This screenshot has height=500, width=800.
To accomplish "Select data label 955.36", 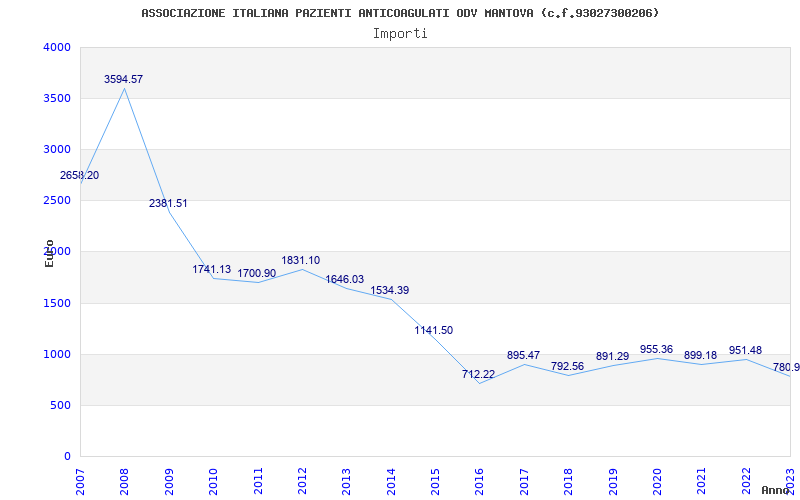I will click(x=656, y=349).
